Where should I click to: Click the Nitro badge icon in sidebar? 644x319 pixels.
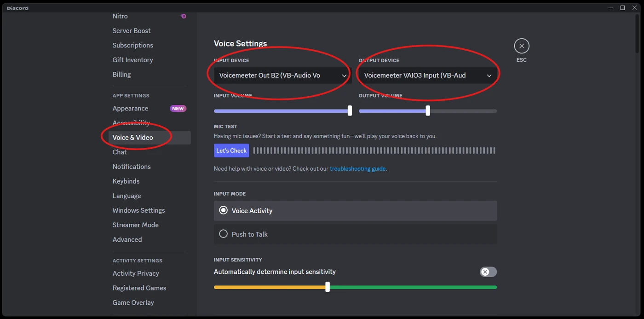183,16
